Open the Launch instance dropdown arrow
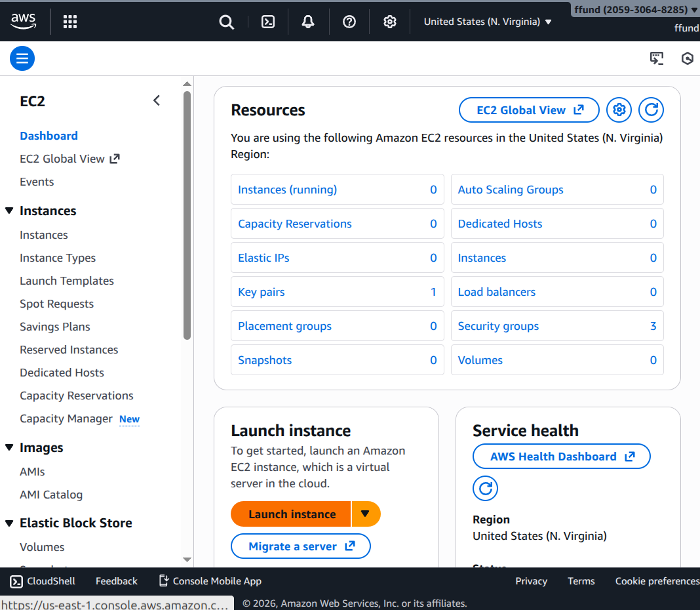The image size is (700, 610). [x=366, y=514]
